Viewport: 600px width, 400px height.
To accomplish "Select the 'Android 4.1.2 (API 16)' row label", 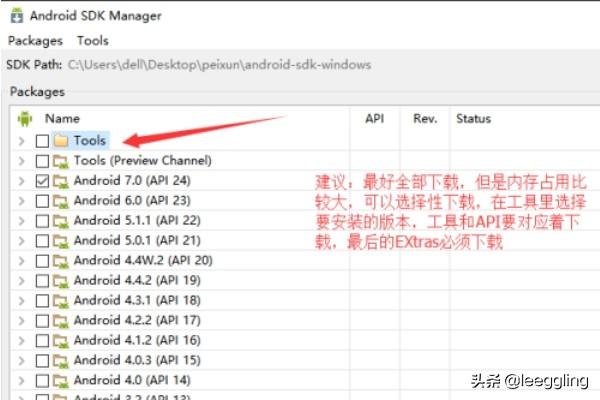I will 137,340.
